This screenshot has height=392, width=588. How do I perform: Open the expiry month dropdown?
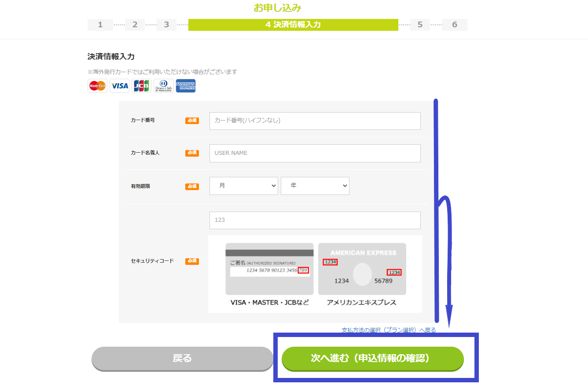coord(244,186)
